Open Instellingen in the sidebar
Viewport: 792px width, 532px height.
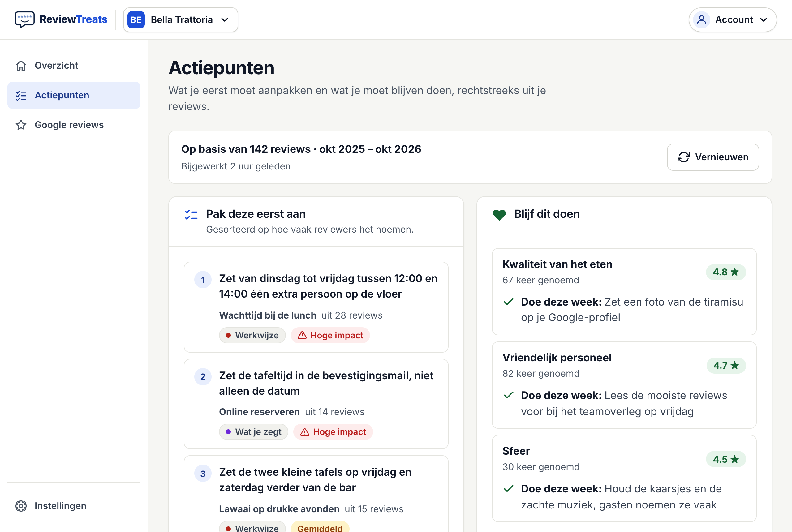click(x=74, y=506)
